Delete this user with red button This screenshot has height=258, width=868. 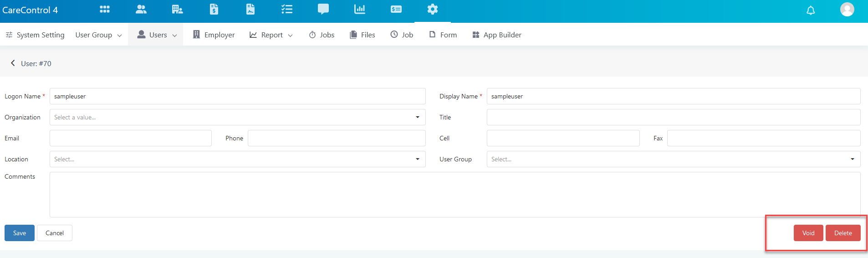click(x=843, y=233)
